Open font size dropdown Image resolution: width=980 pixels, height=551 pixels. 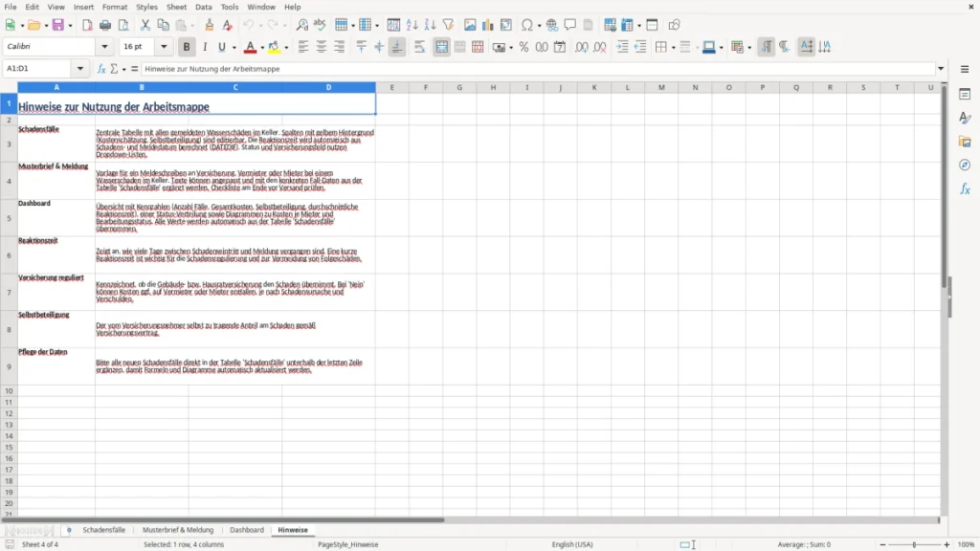click(x=164, y=46)
